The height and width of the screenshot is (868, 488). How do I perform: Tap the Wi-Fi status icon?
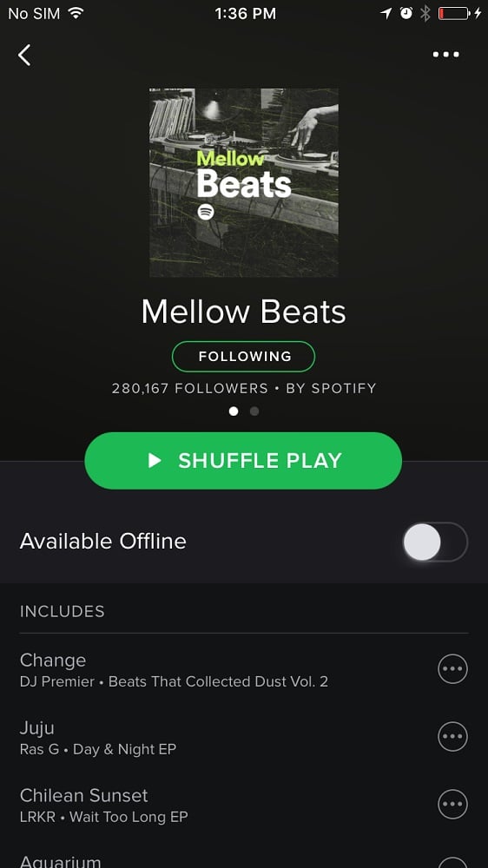click(x=76, y=13)
